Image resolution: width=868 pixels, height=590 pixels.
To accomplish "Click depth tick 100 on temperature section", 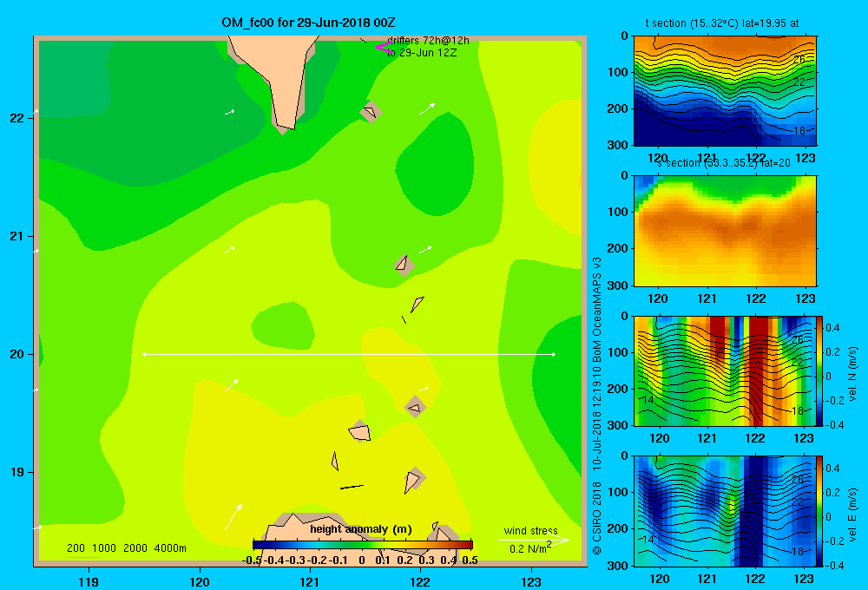I will click(x=619, y=72).
